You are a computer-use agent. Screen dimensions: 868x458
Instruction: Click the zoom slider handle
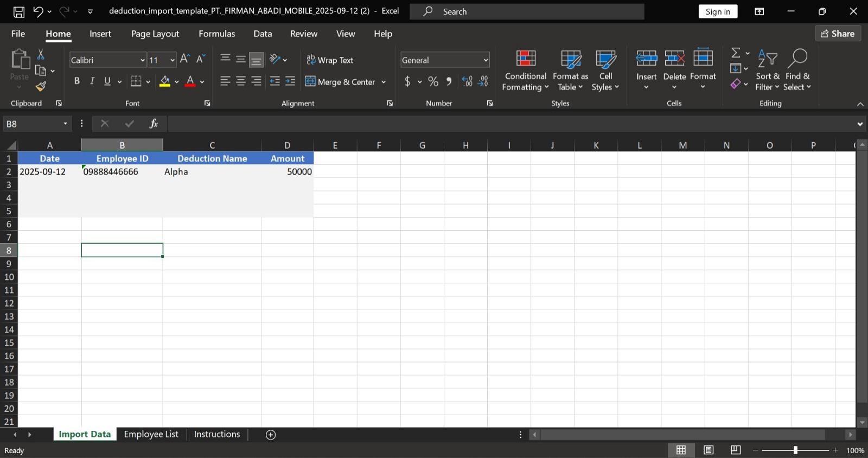795,450
